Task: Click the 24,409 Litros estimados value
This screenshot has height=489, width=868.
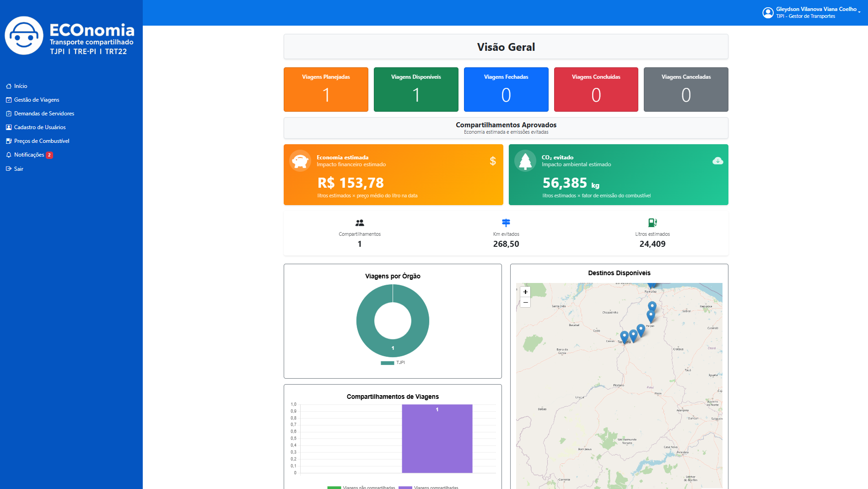Action: point(652,244)
